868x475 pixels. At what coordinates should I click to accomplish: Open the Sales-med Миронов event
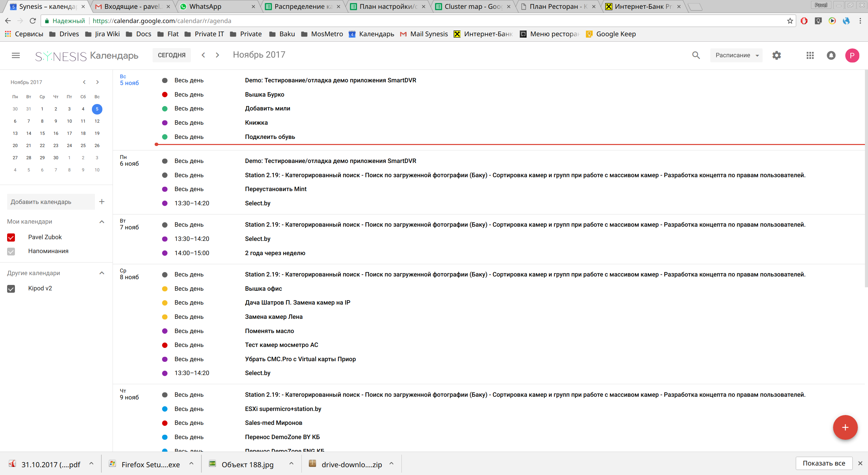tap(274, 423)
